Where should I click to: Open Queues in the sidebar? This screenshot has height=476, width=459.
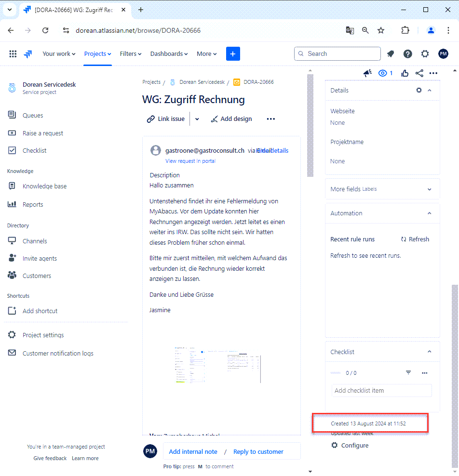point(33,115)
